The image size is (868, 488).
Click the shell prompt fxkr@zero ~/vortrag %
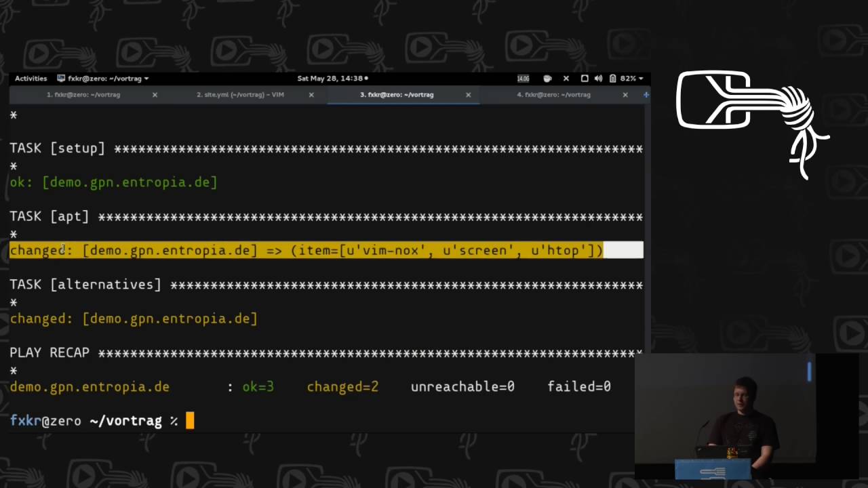[94, 421]
